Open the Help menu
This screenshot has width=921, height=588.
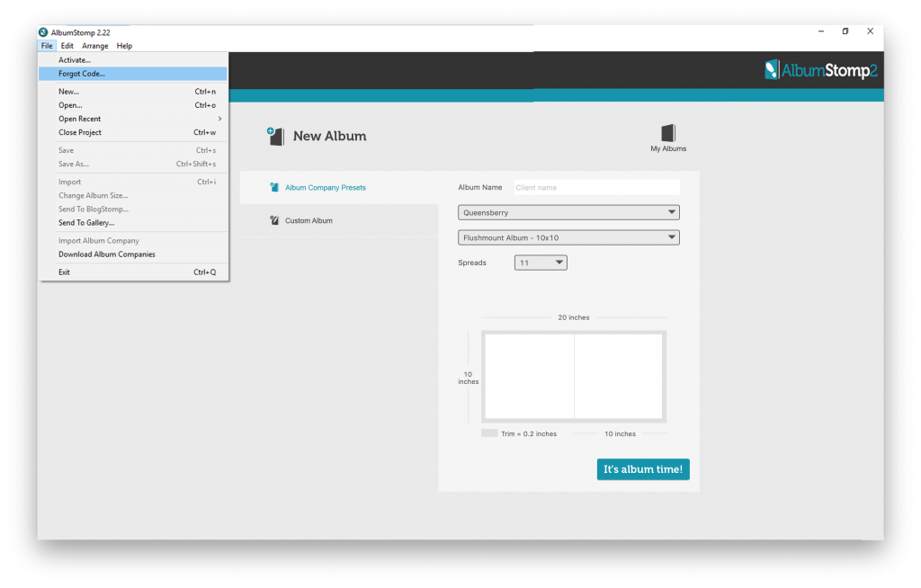[124, 46]
